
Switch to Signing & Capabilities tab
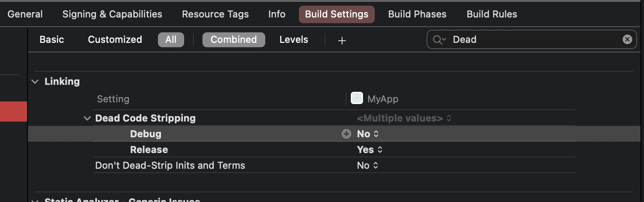point(112,14)
